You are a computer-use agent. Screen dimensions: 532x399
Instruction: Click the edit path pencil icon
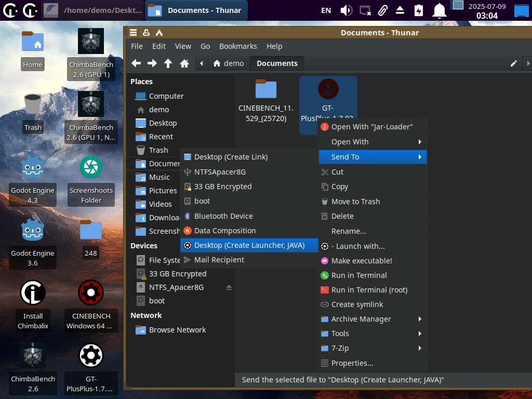[x=513, y=63]
